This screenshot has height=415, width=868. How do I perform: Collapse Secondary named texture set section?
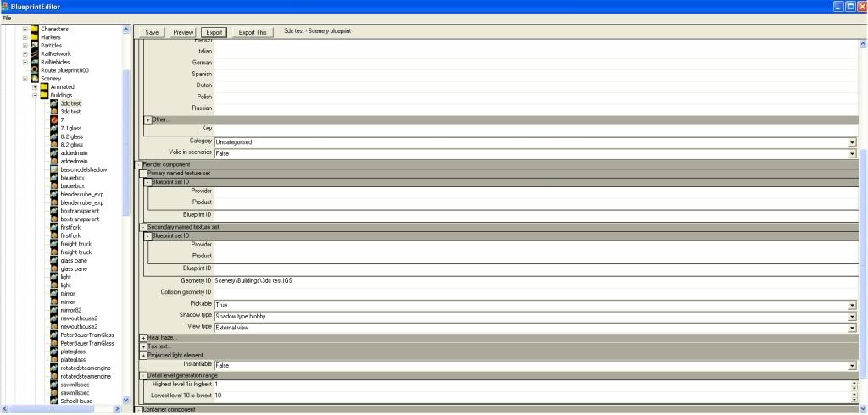143,227
